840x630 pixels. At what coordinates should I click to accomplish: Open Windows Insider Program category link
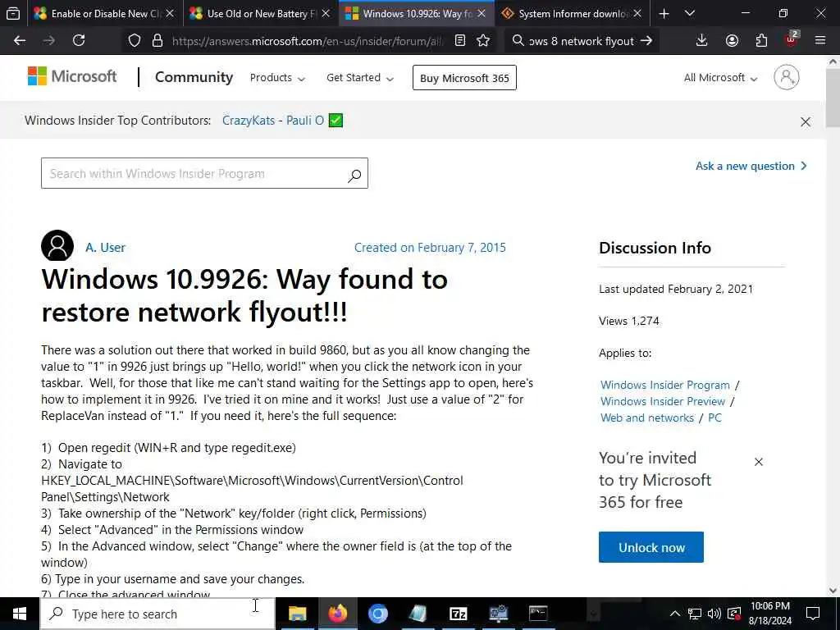(x=664, y=385)
